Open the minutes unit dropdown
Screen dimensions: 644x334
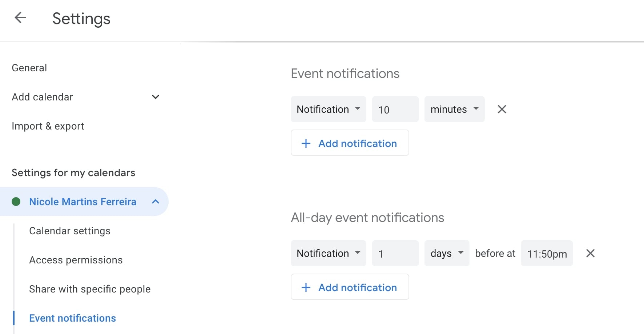454,109
